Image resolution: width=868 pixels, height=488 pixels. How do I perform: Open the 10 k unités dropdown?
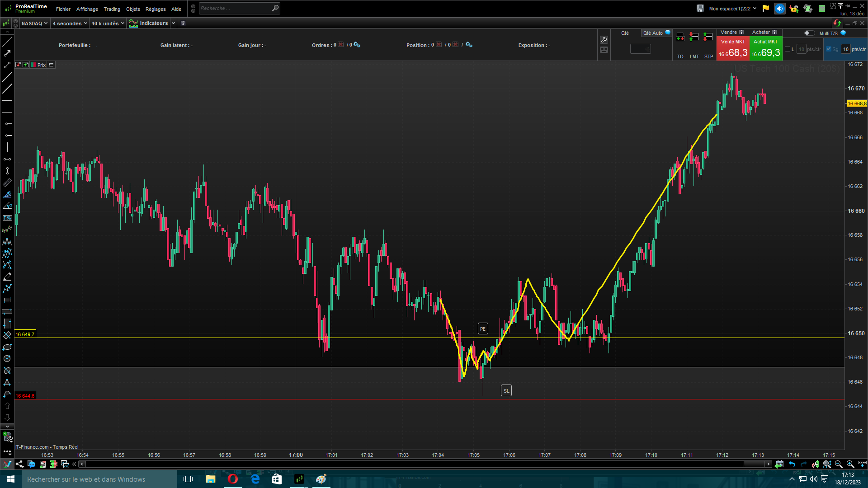point(108,23)
